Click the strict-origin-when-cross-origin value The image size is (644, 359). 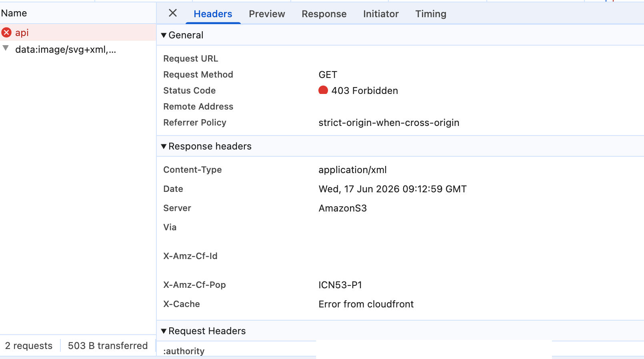point(389,123)
